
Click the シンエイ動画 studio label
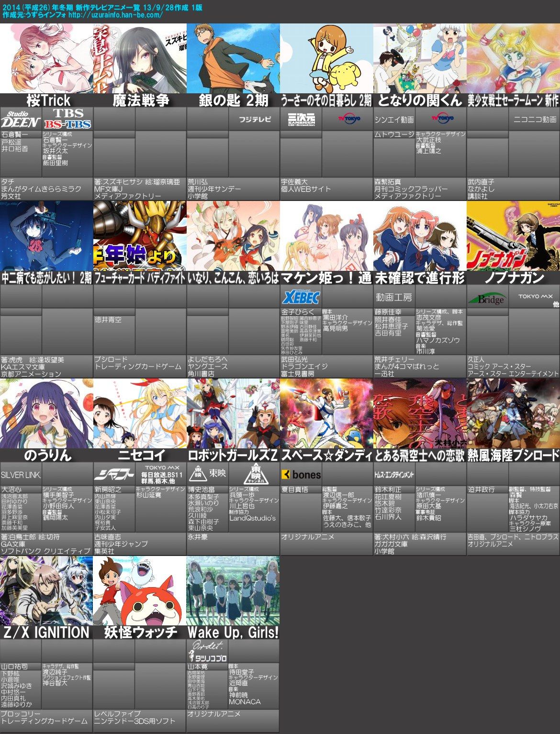coord(394,120)
